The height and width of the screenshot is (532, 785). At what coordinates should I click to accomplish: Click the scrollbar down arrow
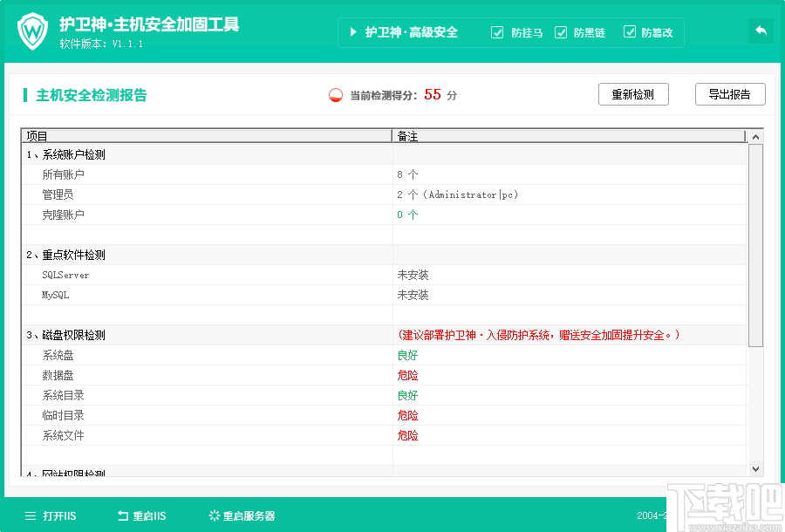754,468
